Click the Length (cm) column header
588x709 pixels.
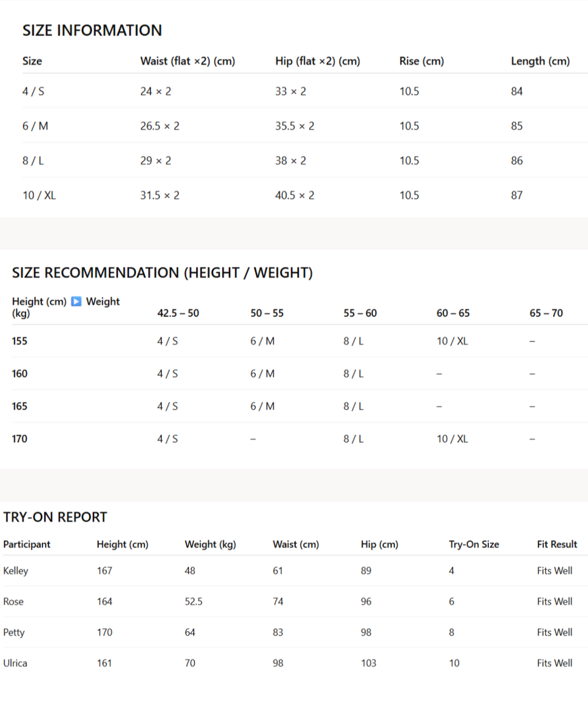pos(540,61)
